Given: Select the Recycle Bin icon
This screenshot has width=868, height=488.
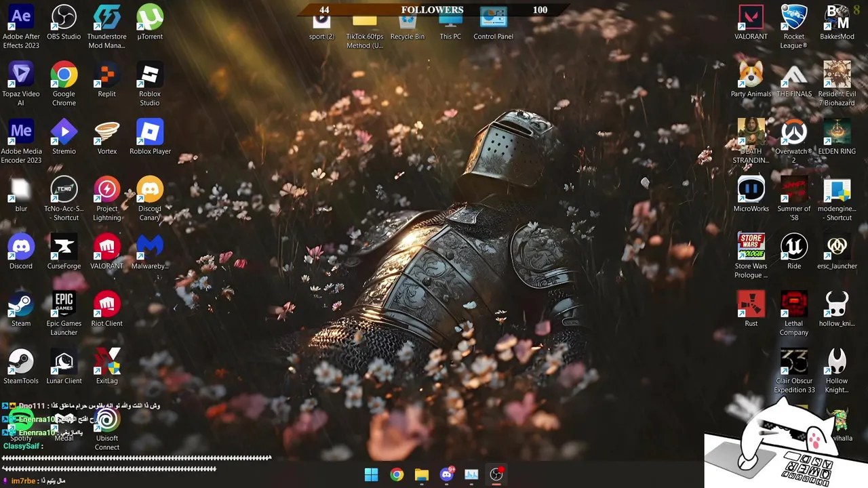Looking at the screenshot, I should (408, 27).
